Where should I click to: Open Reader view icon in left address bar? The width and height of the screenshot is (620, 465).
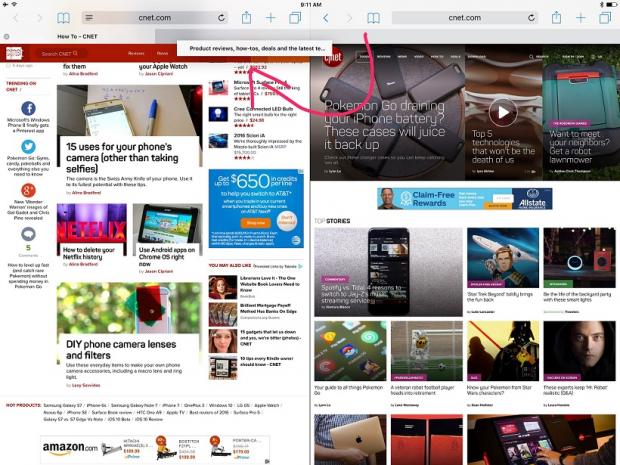[x=89, y=18]
